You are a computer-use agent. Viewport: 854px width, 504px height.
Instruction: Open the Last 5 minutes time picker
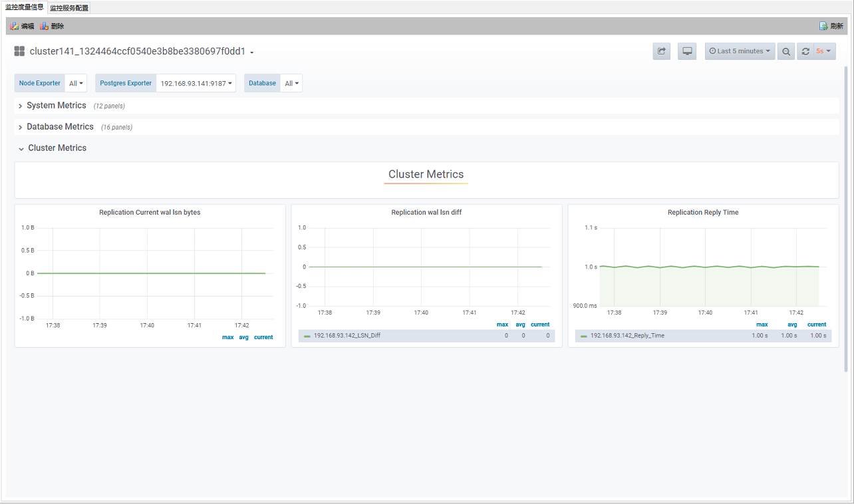[x=740, y=51]
